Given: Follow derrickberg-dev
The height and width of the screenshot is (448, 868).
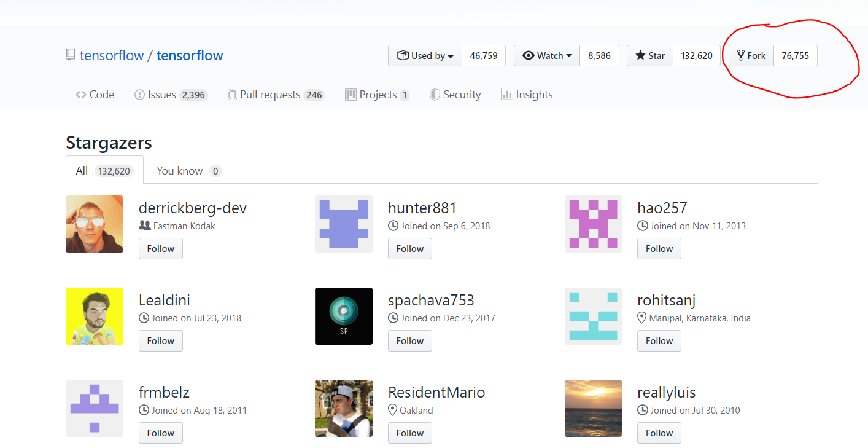Looking at the screenshot, I should coord(161,249).
